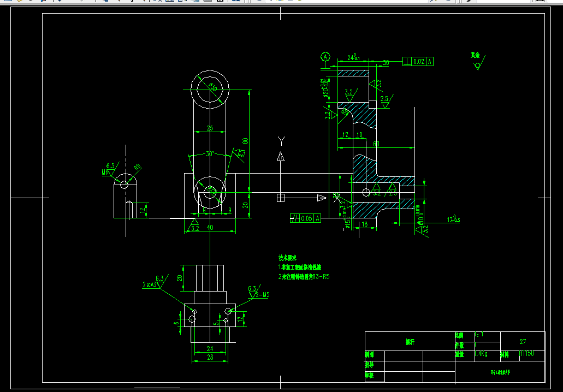
Task: Select the R9 radius label
Action: pos(138,167)
